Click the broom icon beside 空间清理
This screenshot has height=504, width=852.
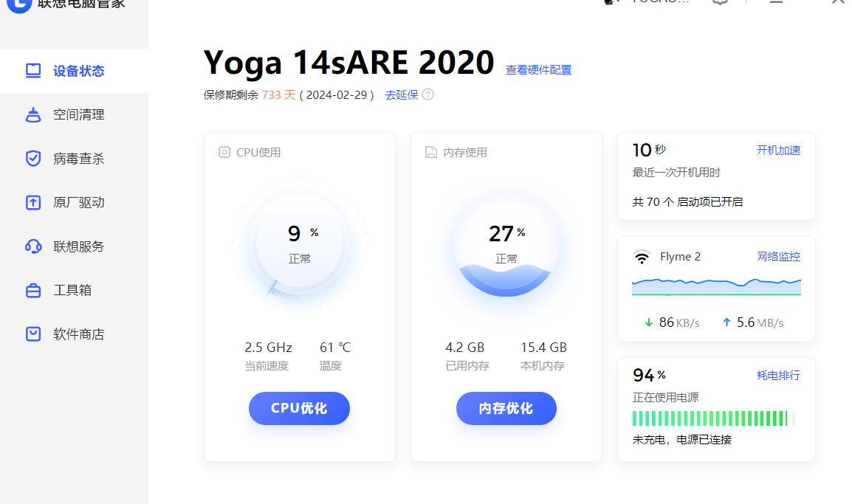point(33,114)
